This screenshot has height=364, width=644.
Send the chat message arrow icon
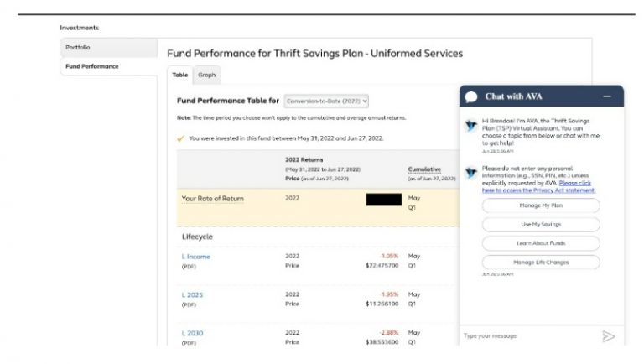[x=608, y=336]
